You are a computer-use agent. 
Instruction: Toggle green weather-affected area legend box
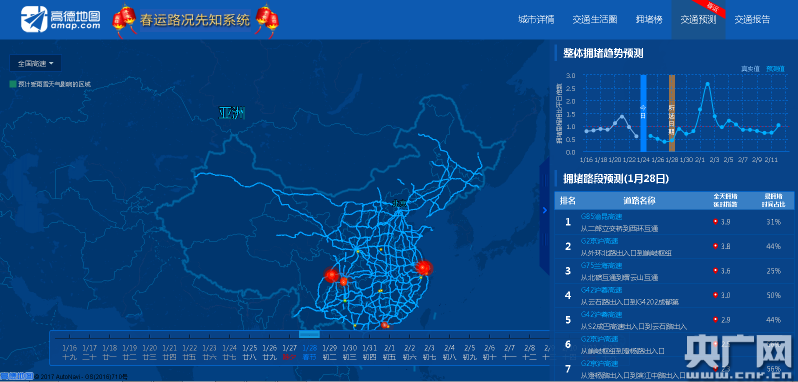pyautogui.click(x=13, y=84)
